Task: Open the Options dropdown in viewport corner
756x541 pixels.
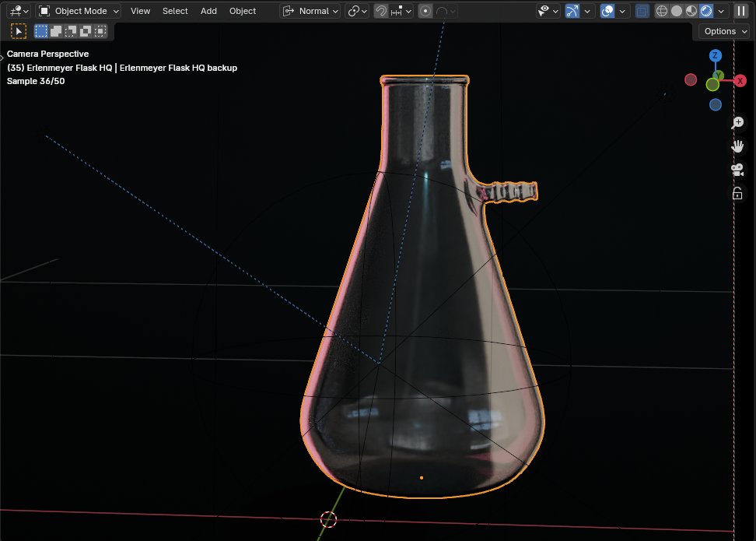Action: coord(723,31)
